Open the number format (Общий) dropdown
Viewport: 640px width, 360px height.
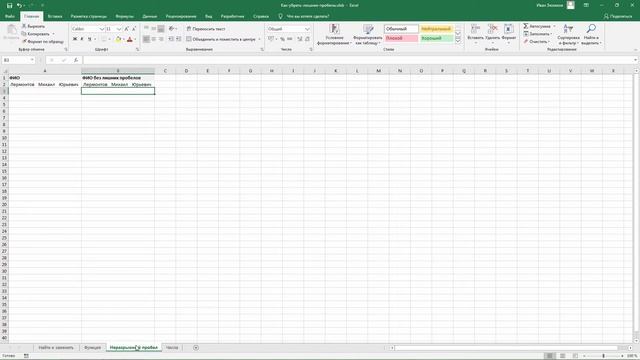tap(307, 29)
